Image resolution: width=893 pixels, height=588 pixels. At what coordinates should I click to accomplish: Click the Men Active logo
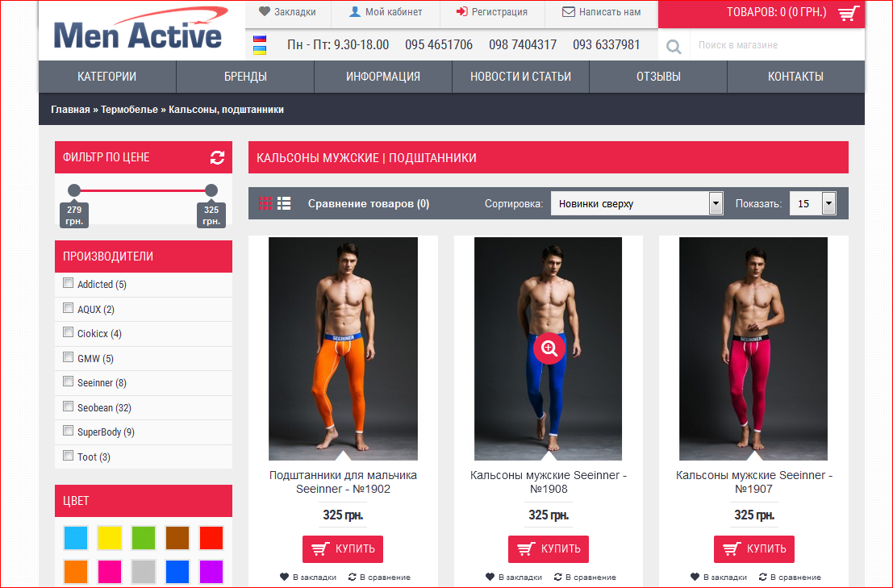(x=140, y=28)
